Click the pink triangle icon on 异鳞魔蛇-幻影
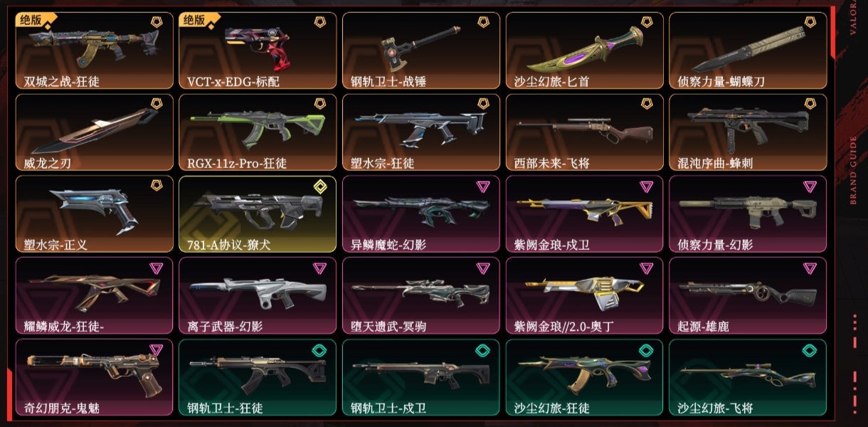Image resolution: width=868 pixels, height=427 pixels. [483, 186]
